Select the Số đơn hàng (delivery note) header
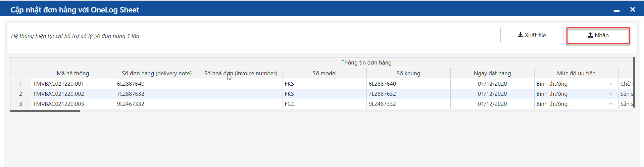The width and height of the screenshot is (644, 167). click(157, 73)
